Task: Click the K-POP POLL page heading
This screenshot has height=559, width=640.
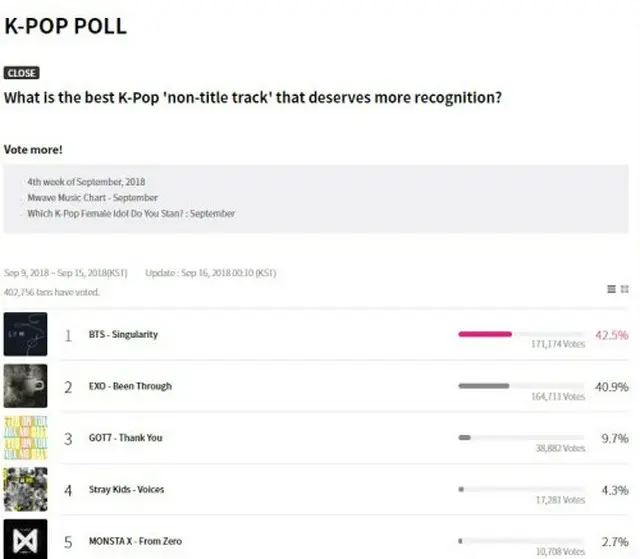Action: coord(65,26)
